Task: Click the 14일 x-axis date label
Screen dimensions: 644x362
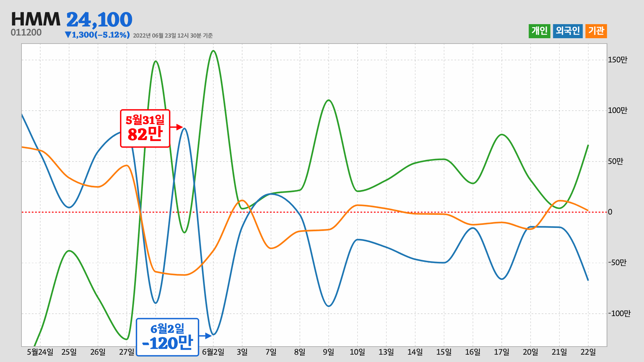Action: 415,352
